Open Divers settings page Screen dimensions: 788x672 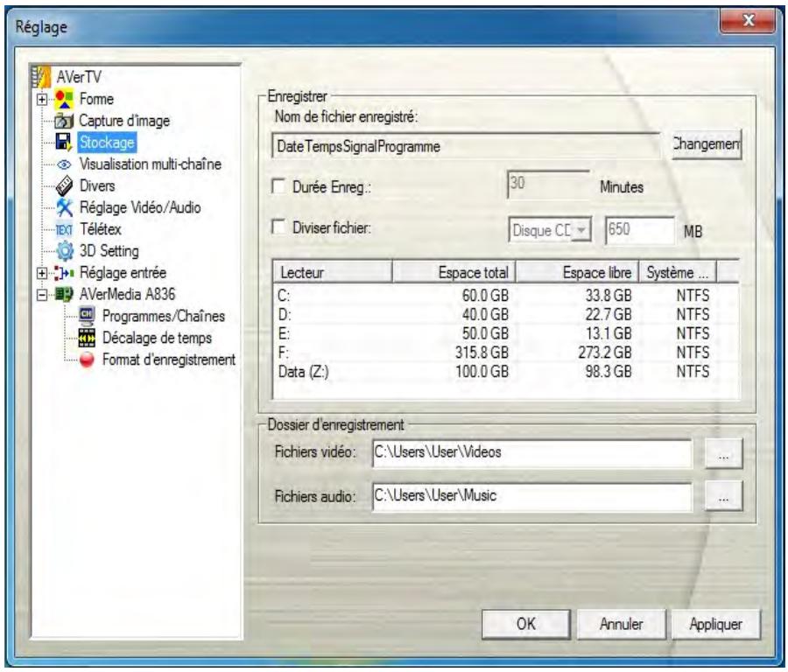coord(97,185)
